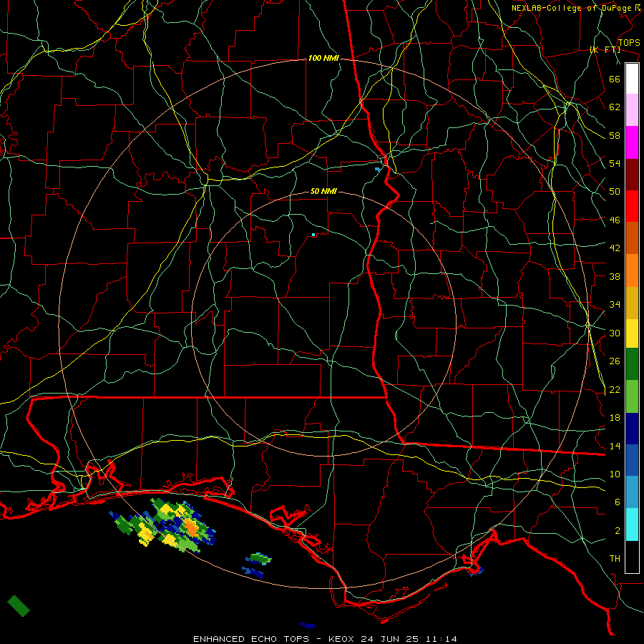Click the legend value 2
Image resolution: width=644 pixels, height=644 pixels.
click(618, 531)
